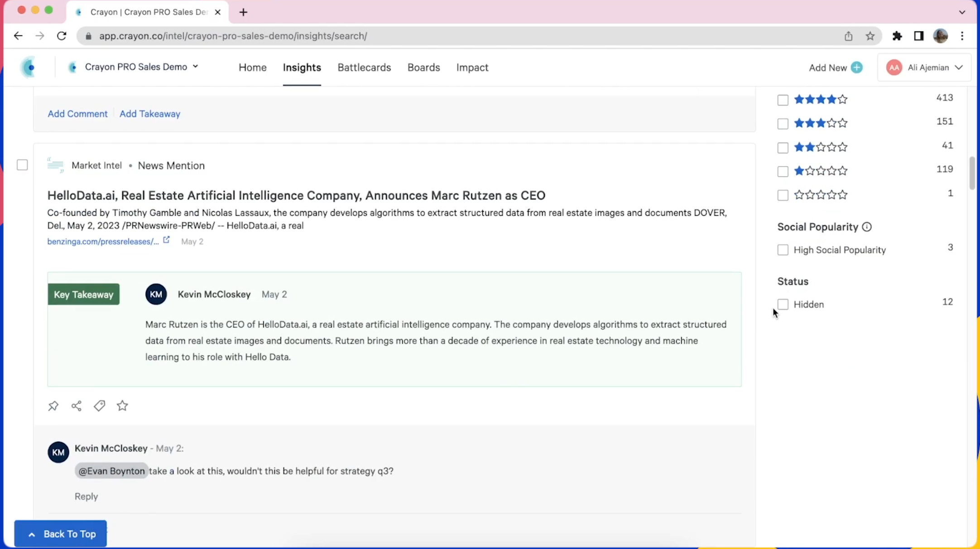Click the page vertical scrollbar thumb
This screenshot has height=549, width=980.
972,173
